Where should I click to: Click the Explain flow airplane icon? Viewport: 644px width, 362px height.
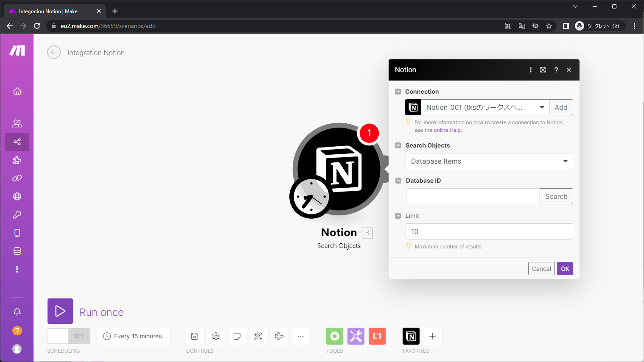click(x=280, y=336)
